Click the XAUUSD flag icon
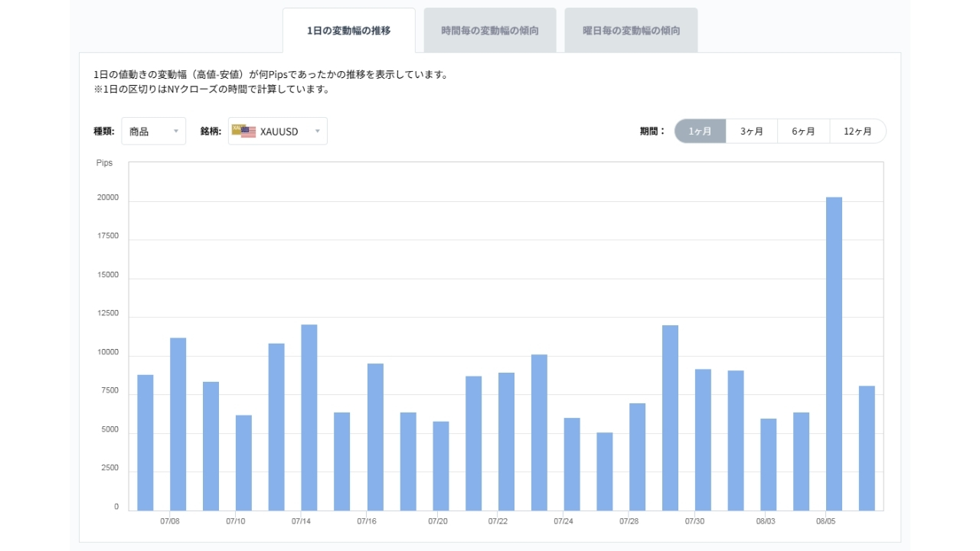 click(243, 131)
